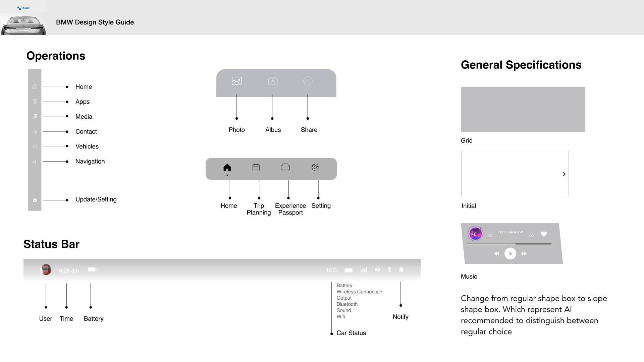Toggle shuffle on the music player
The height and width of the screenshot is (362, 644).
click(x=489, y=236)
